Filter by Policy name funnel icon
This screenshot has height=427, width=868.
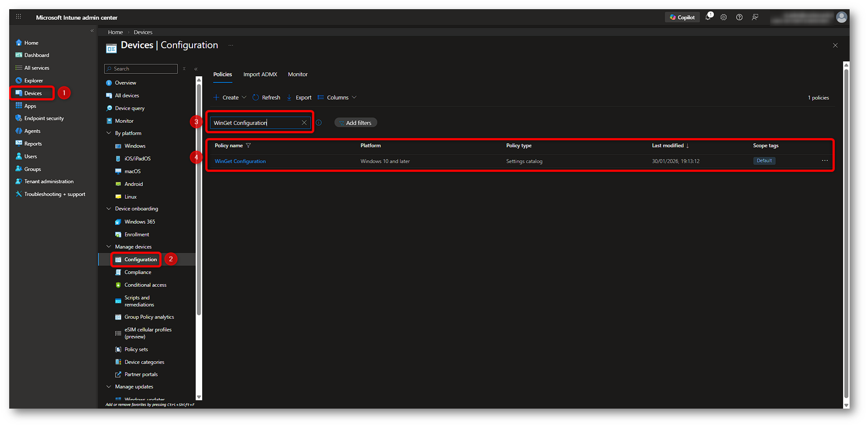(248, 145)
